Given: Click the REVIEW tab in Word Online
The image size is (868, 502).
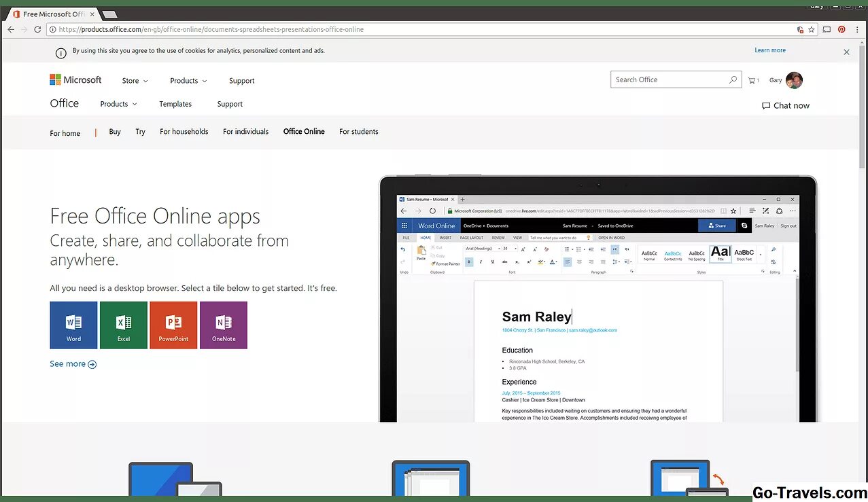Looking at the screenshot, I should point(498,238).
